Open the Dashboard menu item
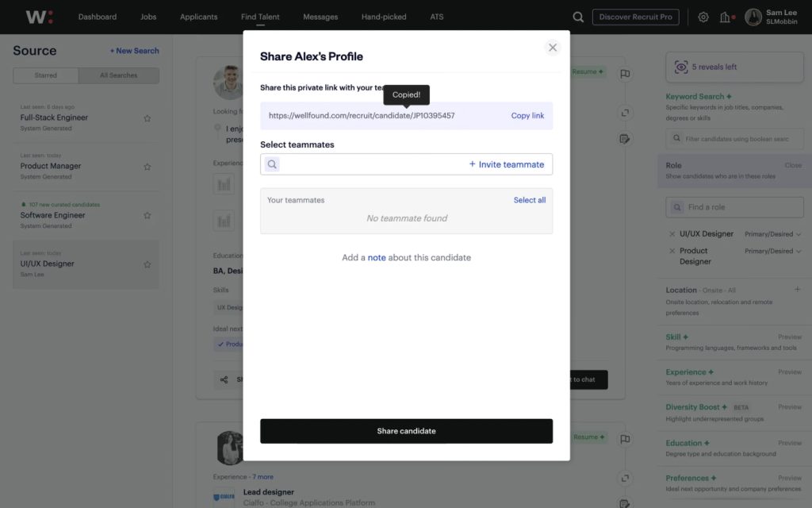This screenshot has width=812, height=508. click(x=98, y=16)
